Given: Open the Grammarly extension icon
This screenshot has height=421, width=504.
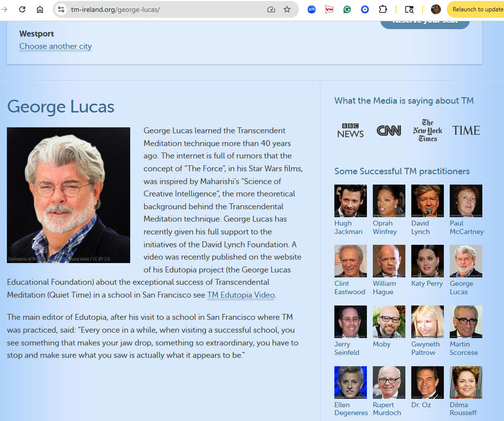Looking at the screenshot, I should 347,9.
